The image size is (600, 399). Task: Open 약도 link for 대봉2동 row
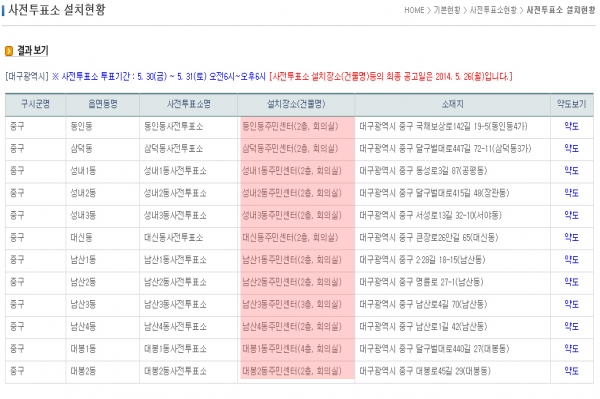pos(571,371)
